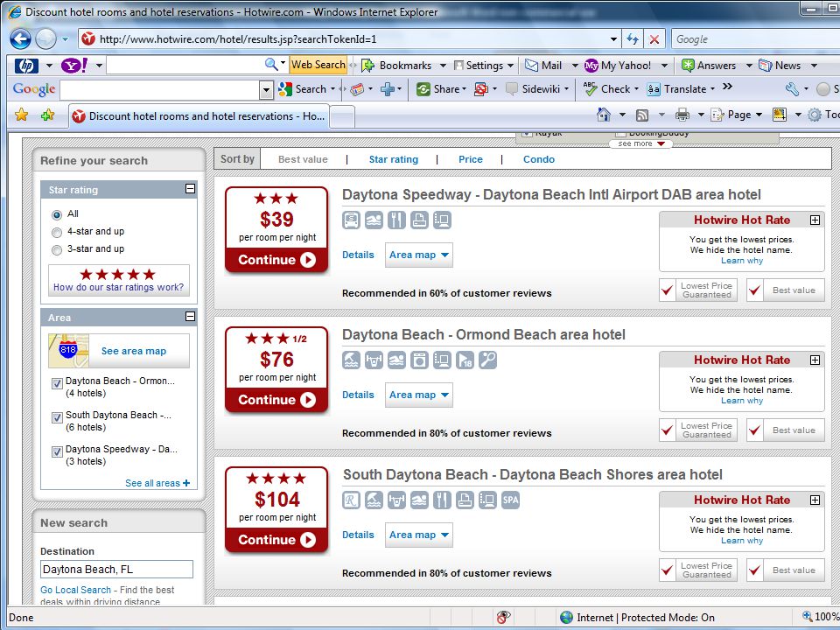Click the Destination input field
This screenshot has width=840, height=630.
116,570
